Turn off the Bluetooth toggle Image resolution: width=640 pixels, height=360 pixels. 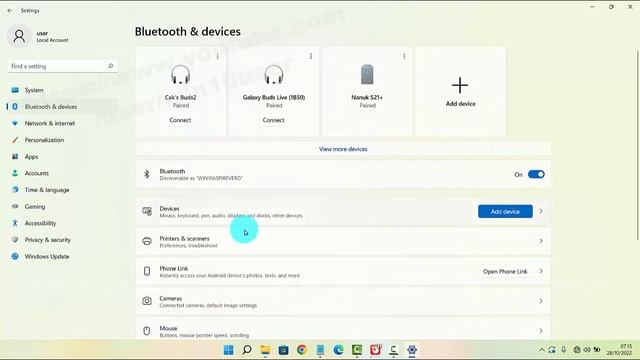(536, 174)
